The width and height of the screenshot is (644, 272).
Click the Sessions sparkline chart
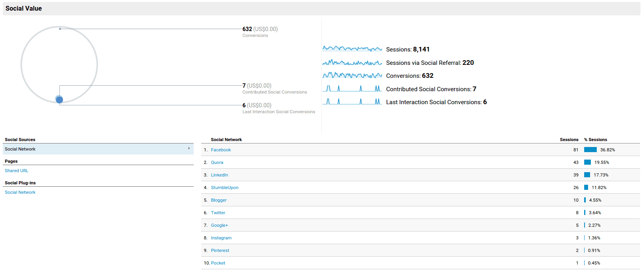point(352,49)
